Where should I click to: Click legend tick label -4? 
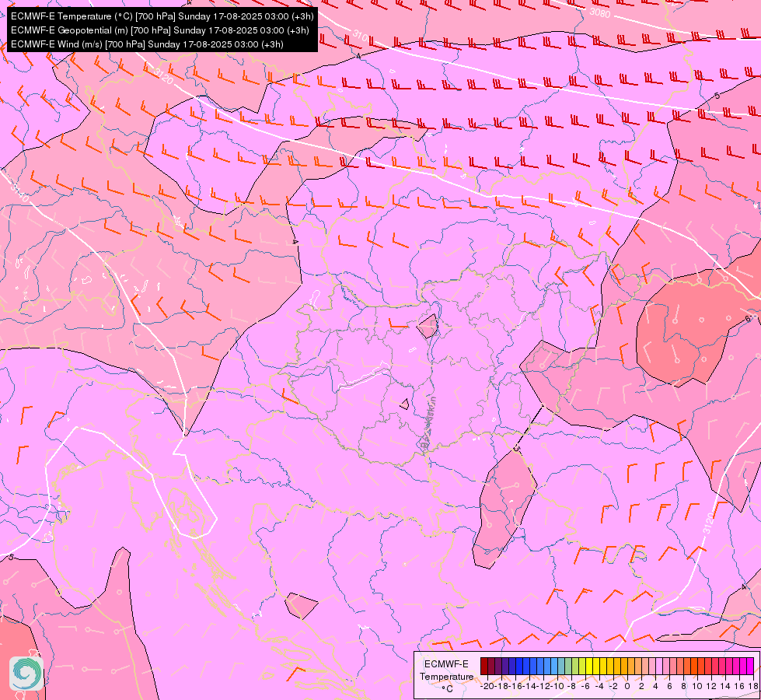pyautogui.click(x=599, y=687)
